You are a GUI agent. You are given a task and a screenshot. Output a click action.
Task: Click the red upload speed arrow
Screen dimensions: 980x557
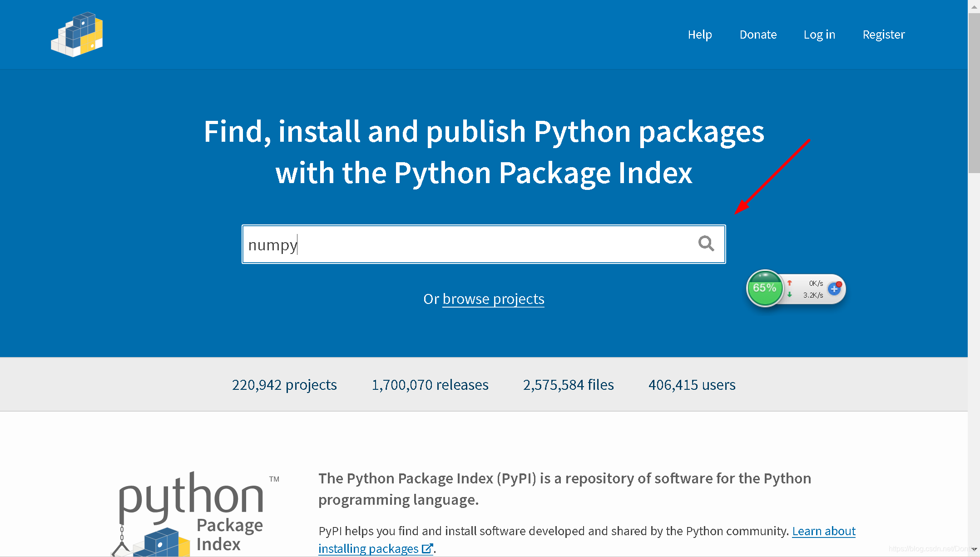[790, 283]
